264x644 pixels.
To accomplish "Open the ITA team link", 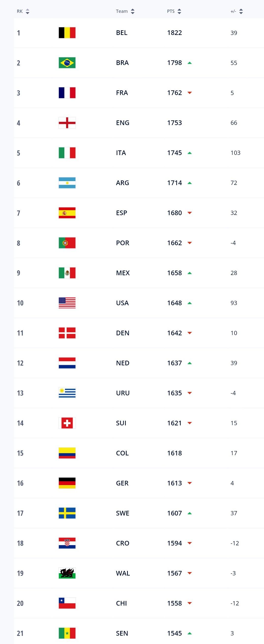I will click(121, 153).
